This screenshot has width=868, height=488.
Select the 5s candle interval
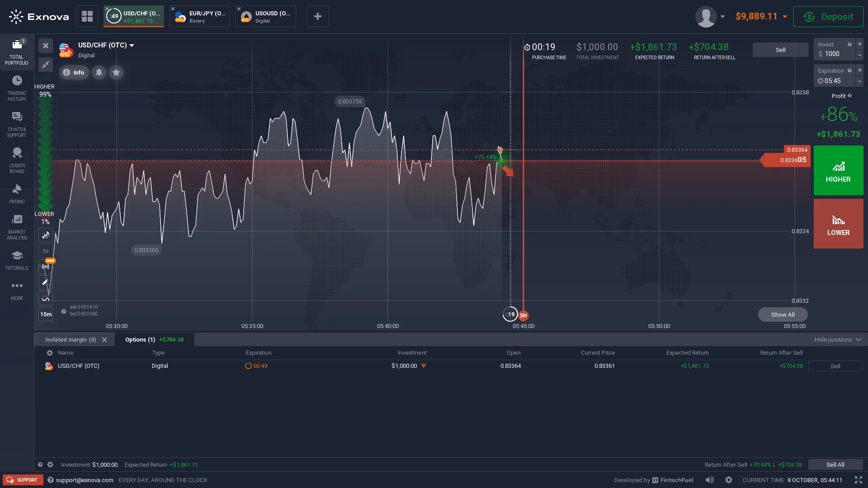(46, 251)
